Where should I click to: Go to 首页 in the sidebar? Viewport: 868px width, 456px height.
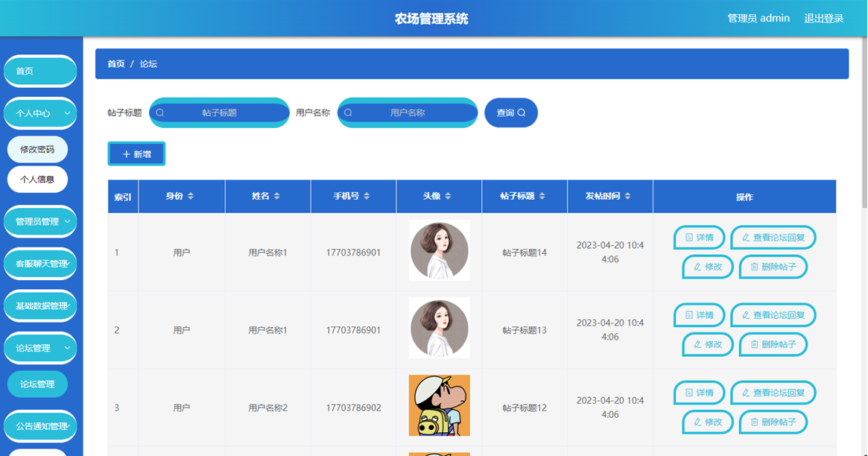coord(40,72)
